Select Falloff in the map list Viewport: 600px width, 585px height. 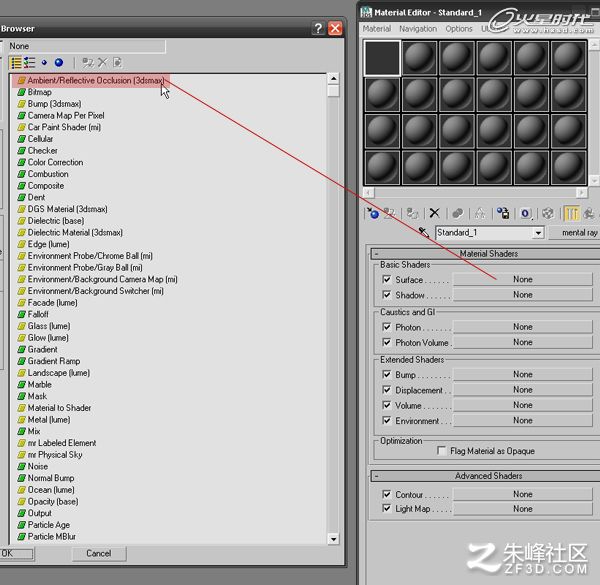pos(38,314)
